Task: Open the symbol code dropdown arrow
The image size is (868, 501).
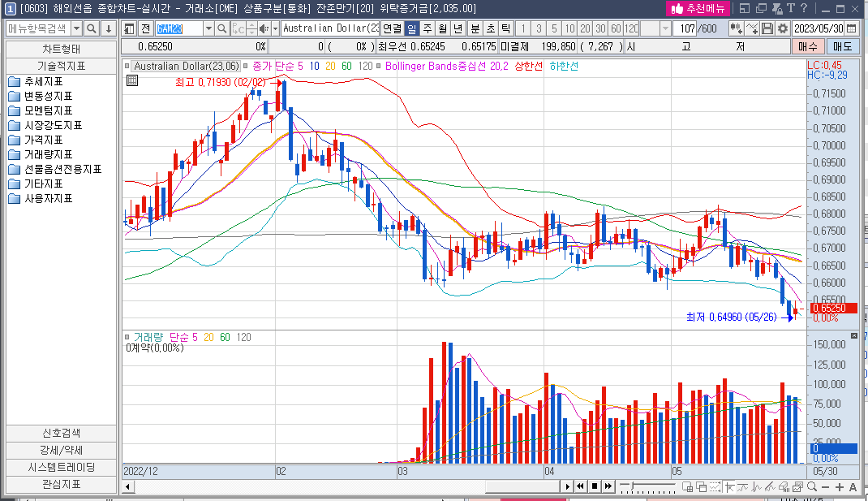Action: (208, 28)
